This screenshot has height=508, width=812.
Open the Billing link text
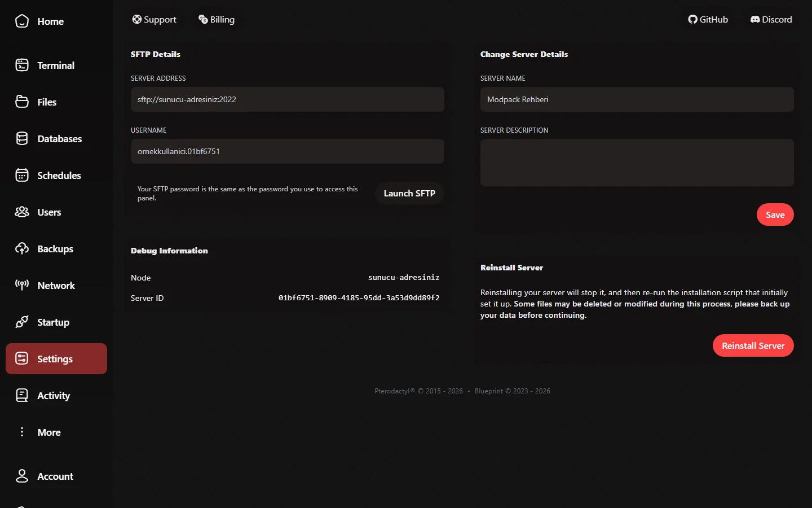pyautogui.click(x=222, y=19)
